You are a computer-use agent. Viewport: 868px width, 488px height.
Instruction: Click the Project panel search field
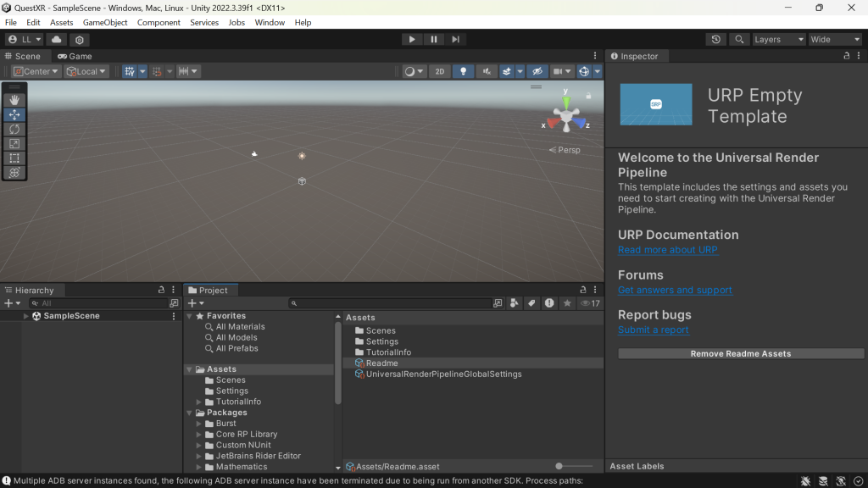coord(390,303)
